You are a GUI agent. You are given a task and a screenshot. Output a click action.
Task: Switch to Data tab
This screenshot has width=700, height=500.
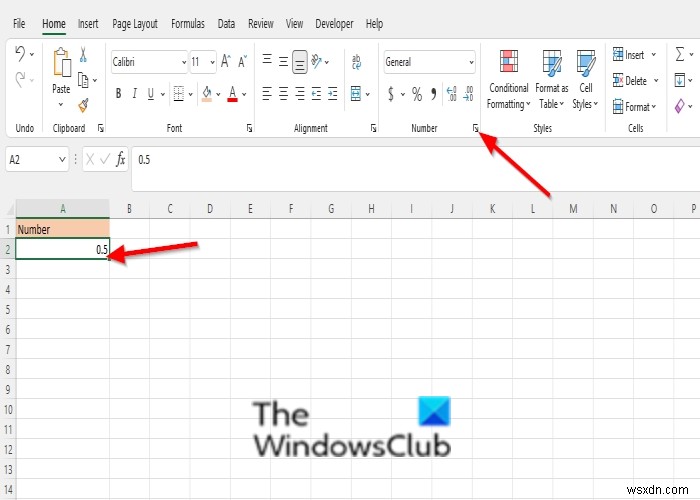[226, 24]
